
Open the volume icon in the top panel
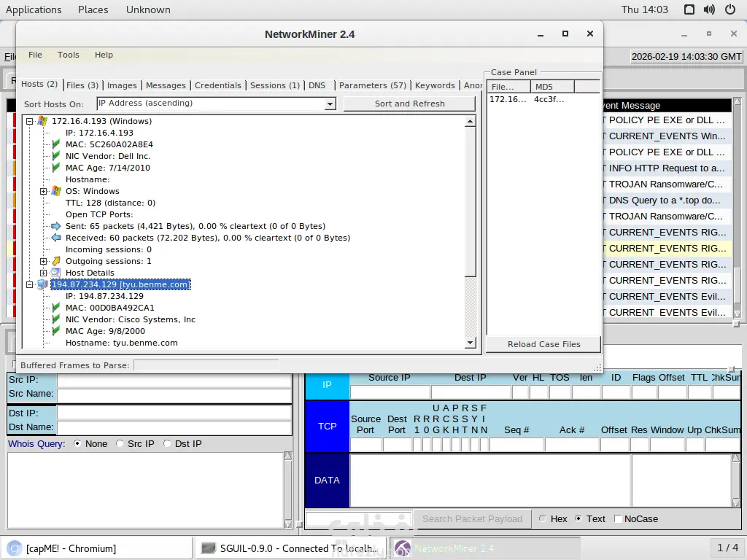(709, 9)
